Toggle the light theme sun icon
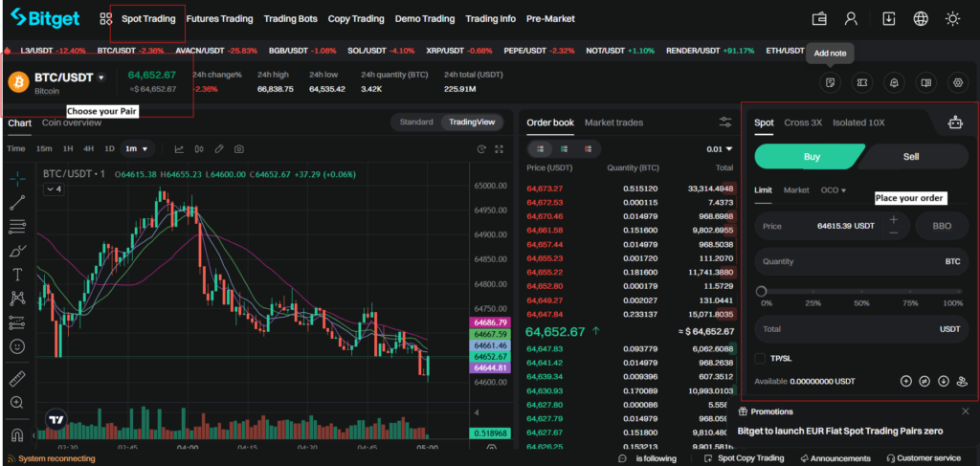The image size is (980, 466). [952, 19]
